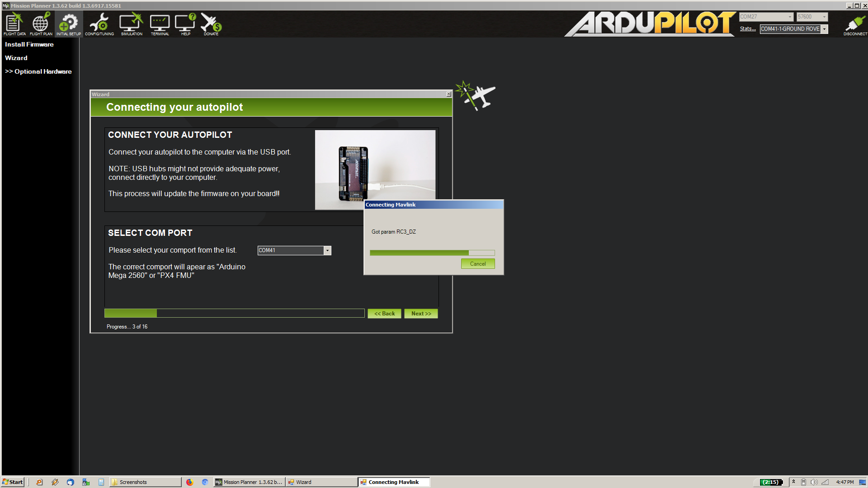Click the search quick launch icon

click(39, 482)
